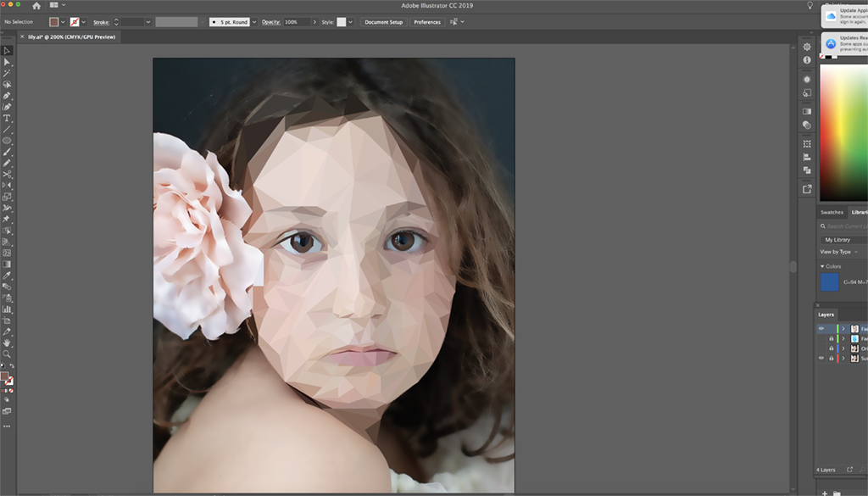Switch to the Swatches tab

pyautogui.click(x=832, y=212)
